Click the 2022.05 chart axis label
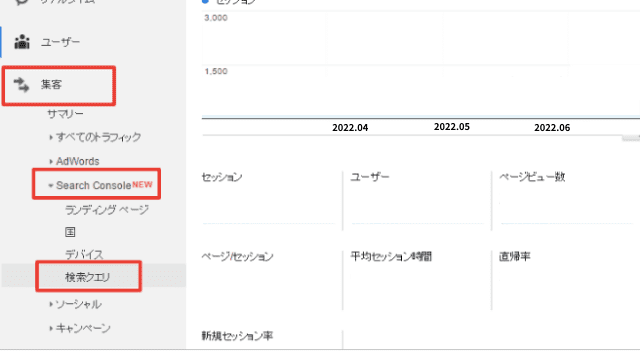The image size is (640, 361). (x=451, y=127)
